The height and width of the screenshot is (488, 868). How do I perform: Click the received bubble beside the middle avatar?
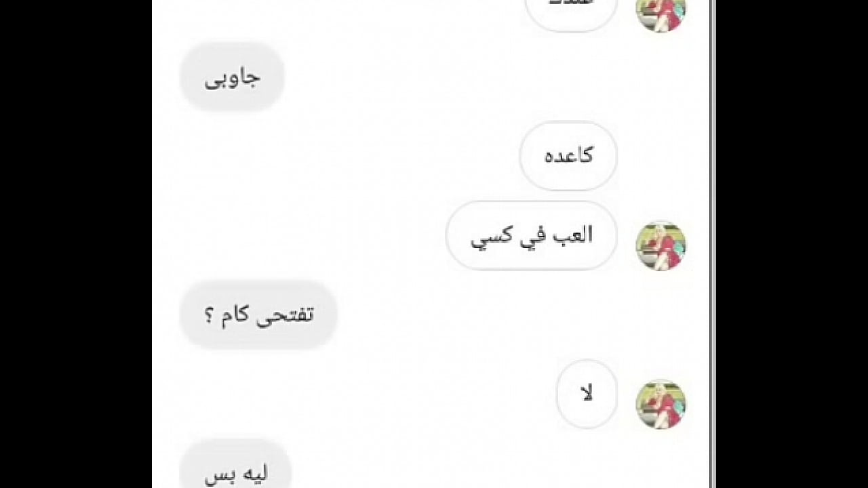[x=531, y=235]
